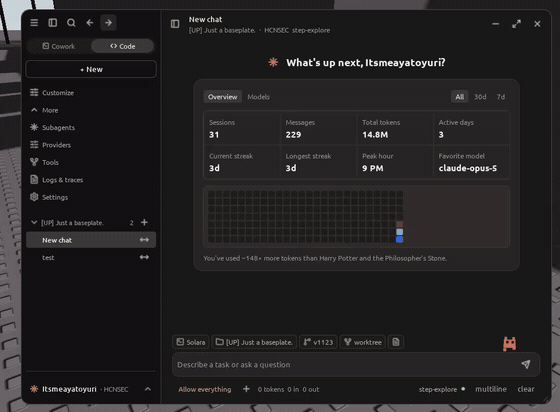
Task: Add a chat to baseplate project via plus
Action: [144, 222]
